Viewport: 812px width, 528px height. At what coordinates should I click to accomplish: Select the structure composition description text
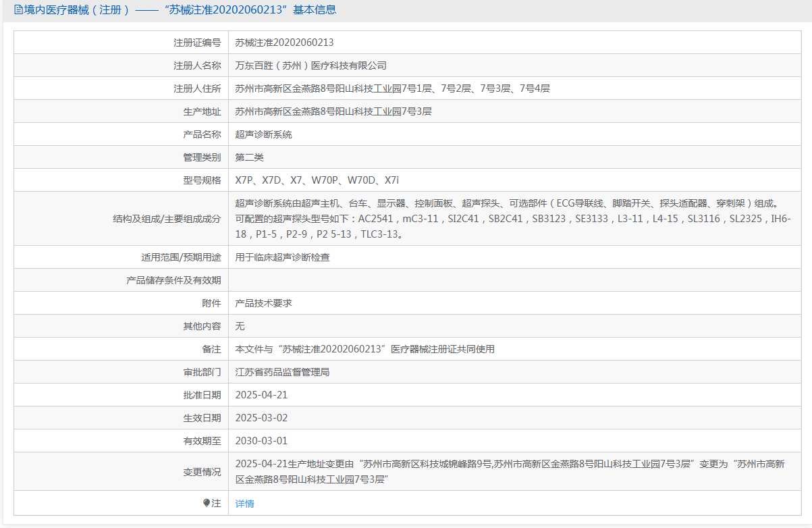513,219
